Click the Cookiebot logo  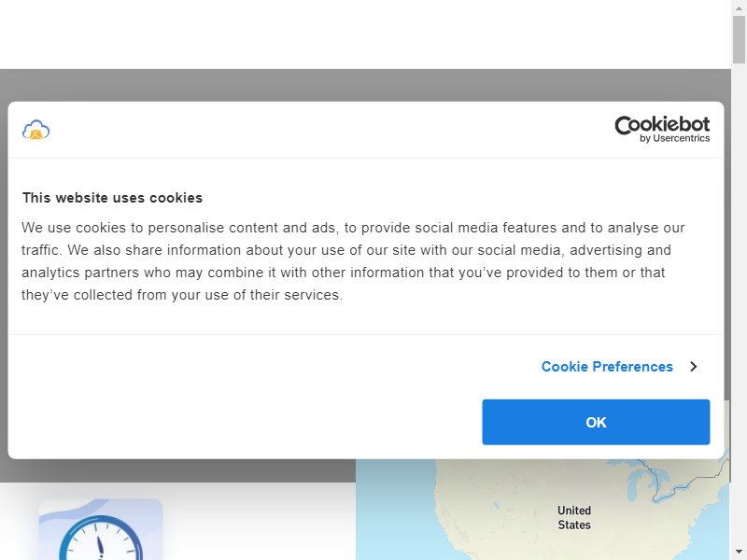pyautogui.click(x=662, y=129)
